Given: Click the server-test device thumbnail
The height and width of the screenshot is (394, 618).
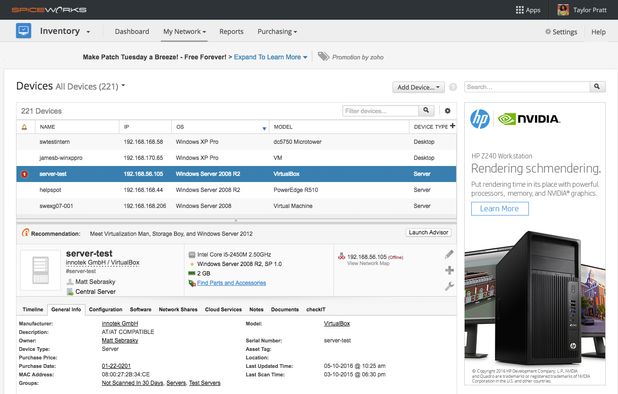Looking at the screenshot, I should click(41, 270).
